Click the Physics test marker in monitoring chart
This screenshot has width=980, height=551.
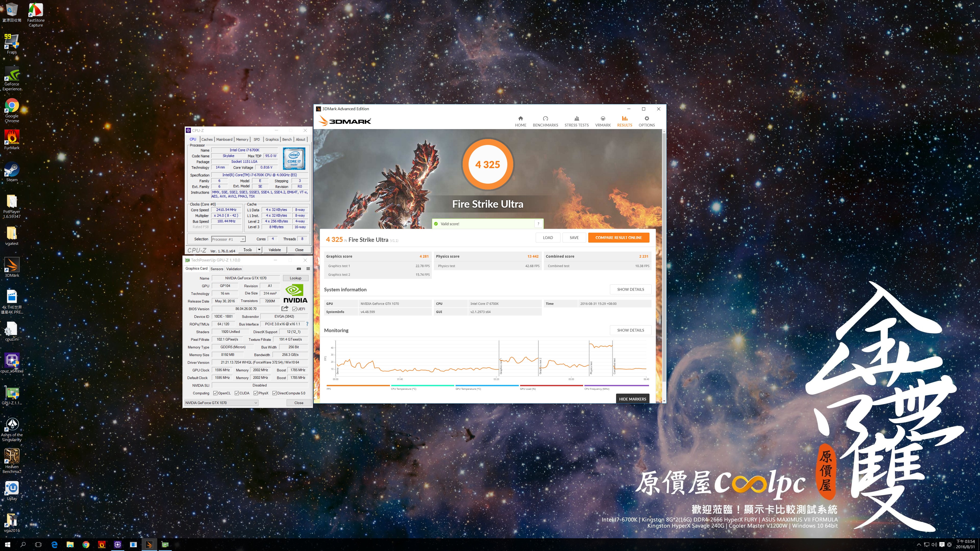tap(591, 368)
